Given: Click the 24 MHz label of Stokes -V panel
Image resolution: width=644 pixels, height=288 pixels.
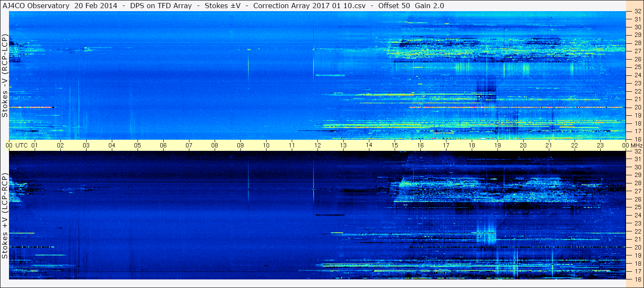Looking at the screenshot, I should pos(638,75).
